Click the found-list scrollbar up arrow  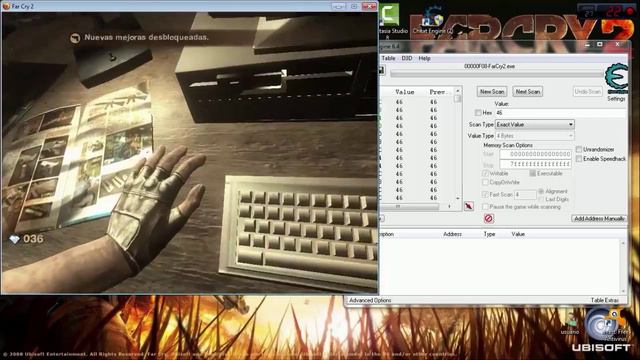[458, 91]
